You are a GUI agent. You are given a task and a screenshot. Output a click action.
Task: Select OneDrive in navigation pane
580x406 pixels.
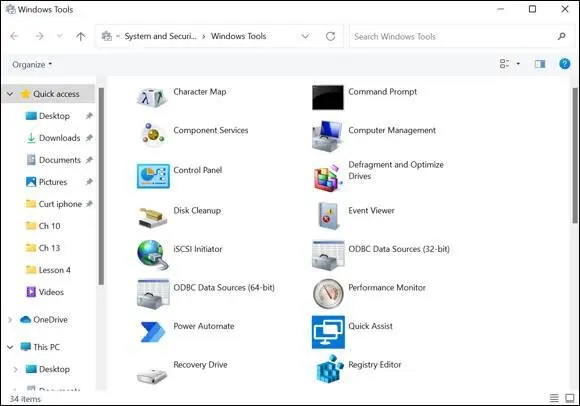click(x=44, y=320)
